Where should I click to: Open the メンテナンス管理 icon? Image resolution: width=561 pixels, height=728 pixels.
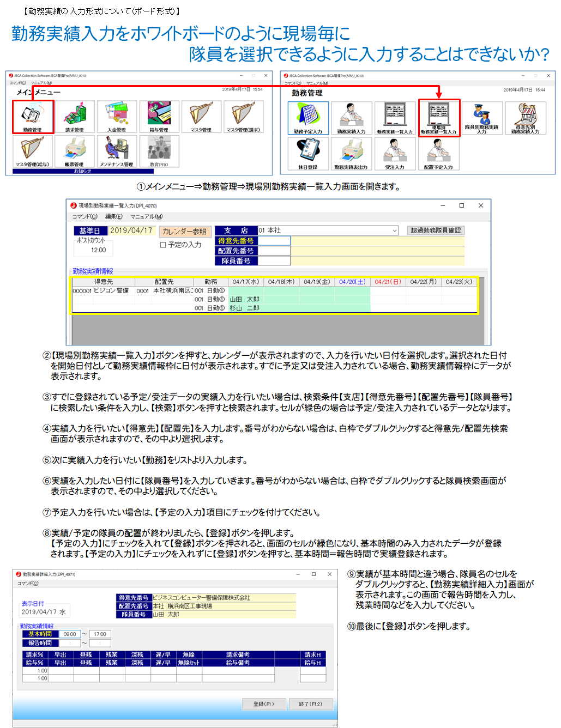click(117, 150)
